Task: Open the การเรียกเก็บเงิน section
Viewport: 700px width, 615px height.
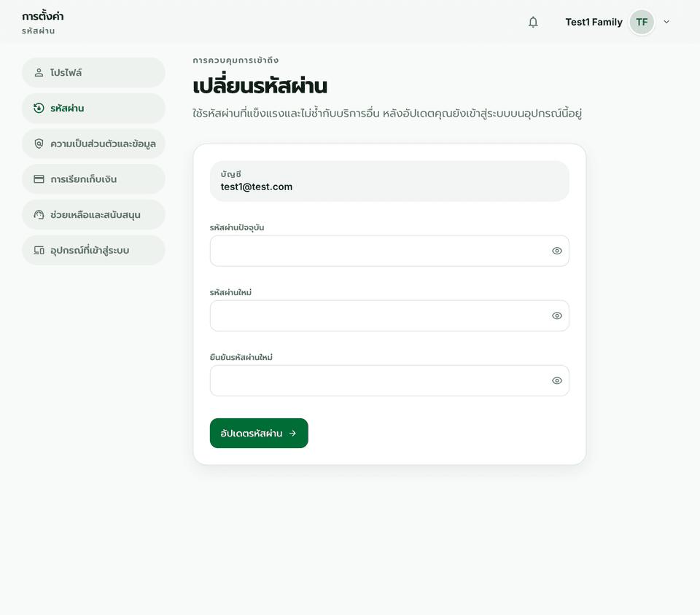Action: tap(93, 179)
